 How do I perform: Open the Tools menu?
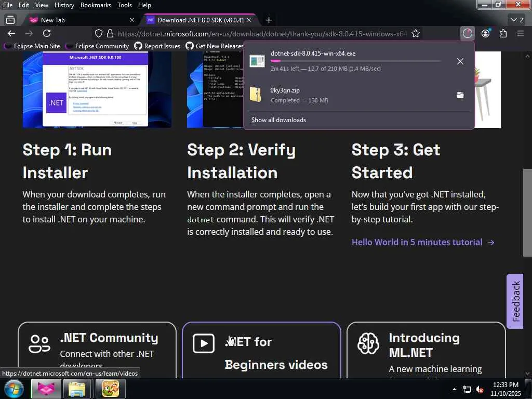pyautogui.click(x=124, y=5)
